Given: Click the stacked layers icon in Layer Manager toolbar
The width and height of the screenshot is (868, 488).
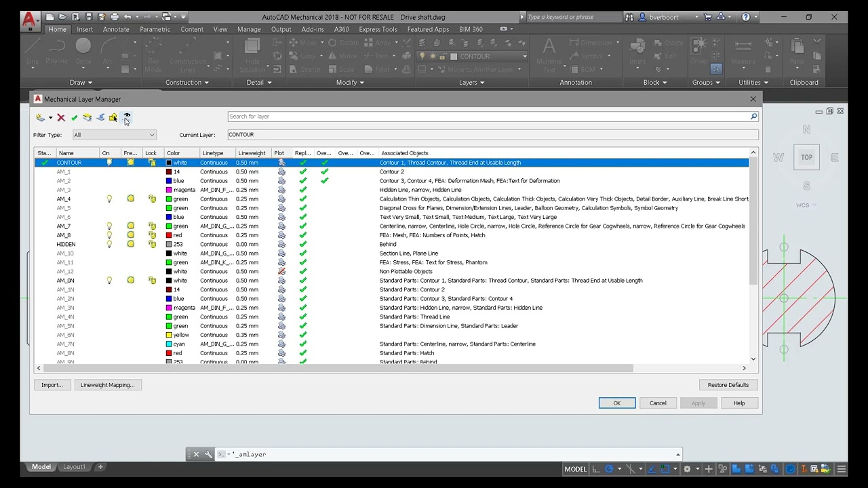Looking at the screenshot, I should [x=87, y=118].
